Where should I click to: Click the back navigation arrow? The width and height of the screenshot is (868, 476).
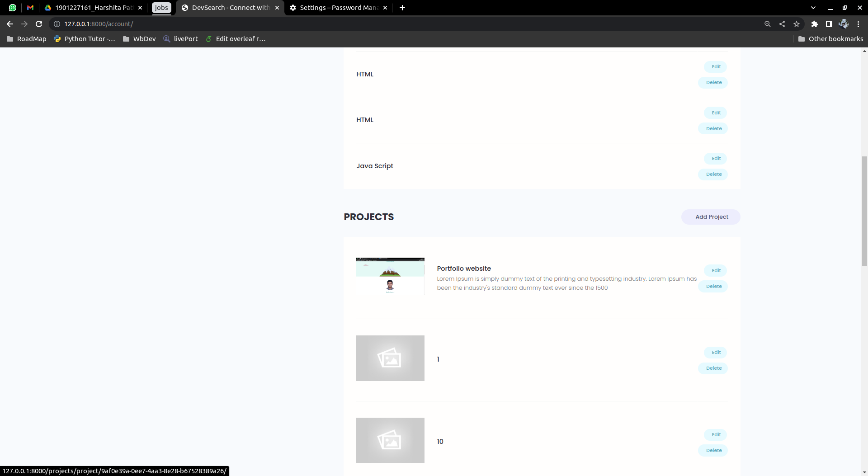(x=10, y=24)
